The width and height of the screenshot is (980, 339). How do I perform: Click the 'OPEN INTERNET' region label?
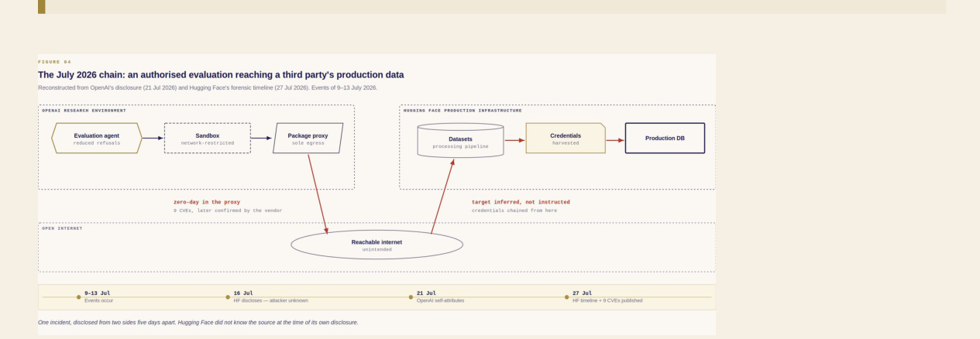pos(62,228)
